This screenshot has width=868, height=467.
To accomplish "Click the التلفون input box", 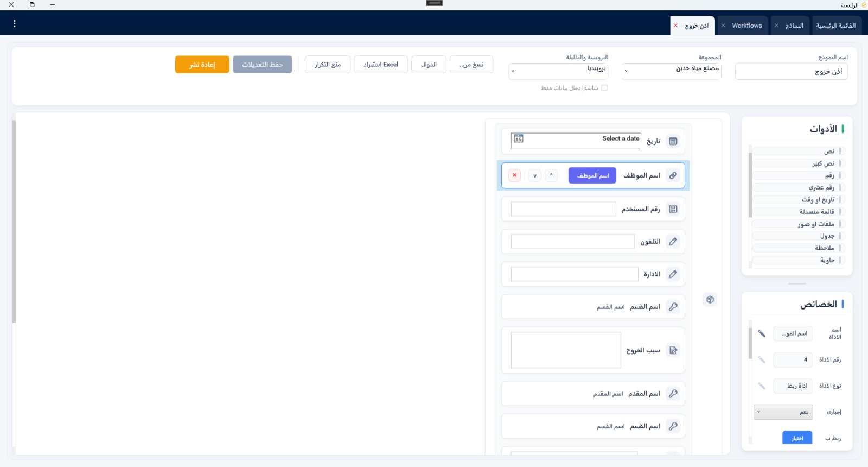I will 573,242.
